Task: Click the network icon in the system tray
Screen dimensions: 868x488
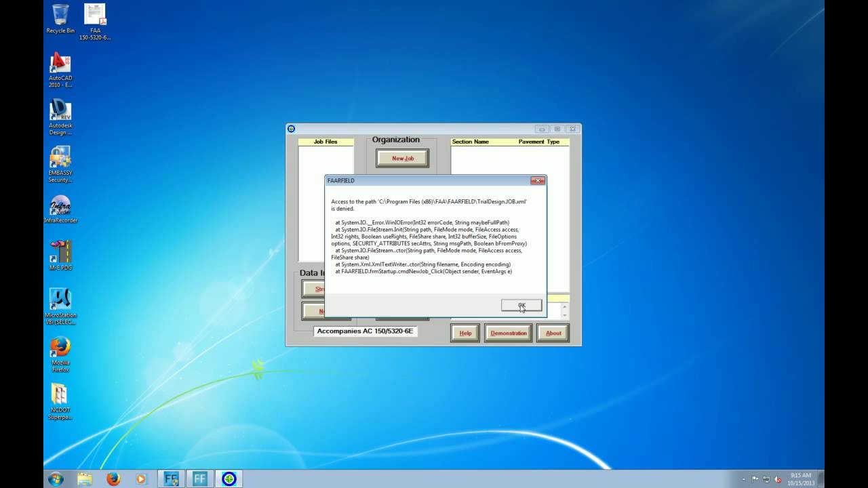Action: [x=766, y=479]
